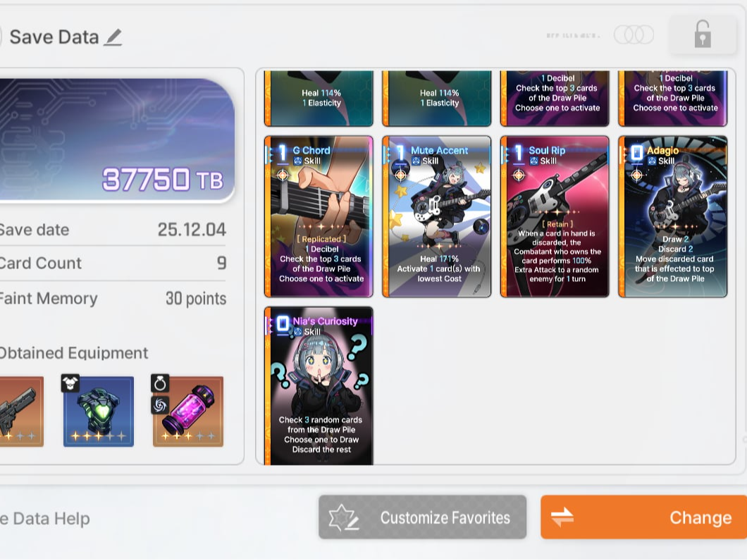Screen dimensions: 747x560
Task: Click the three interlocked rings icon
Action: 634,35
